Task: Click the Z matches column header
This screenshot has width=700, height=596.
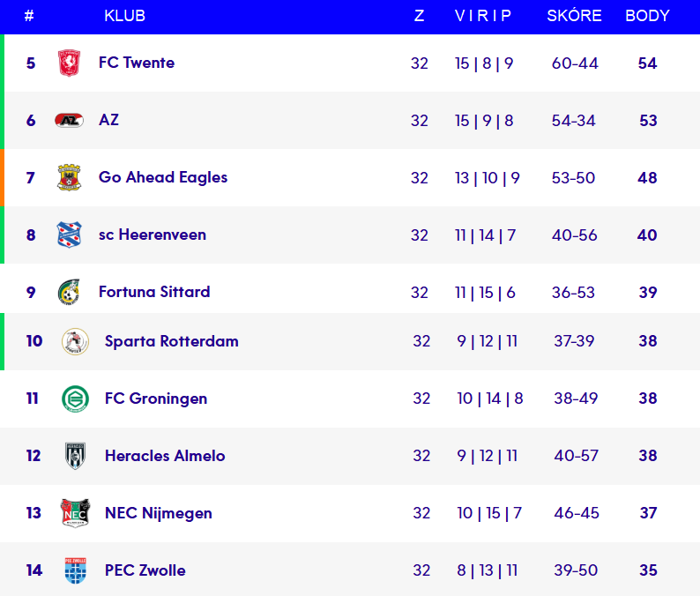Action: click(x=419, y=16)
